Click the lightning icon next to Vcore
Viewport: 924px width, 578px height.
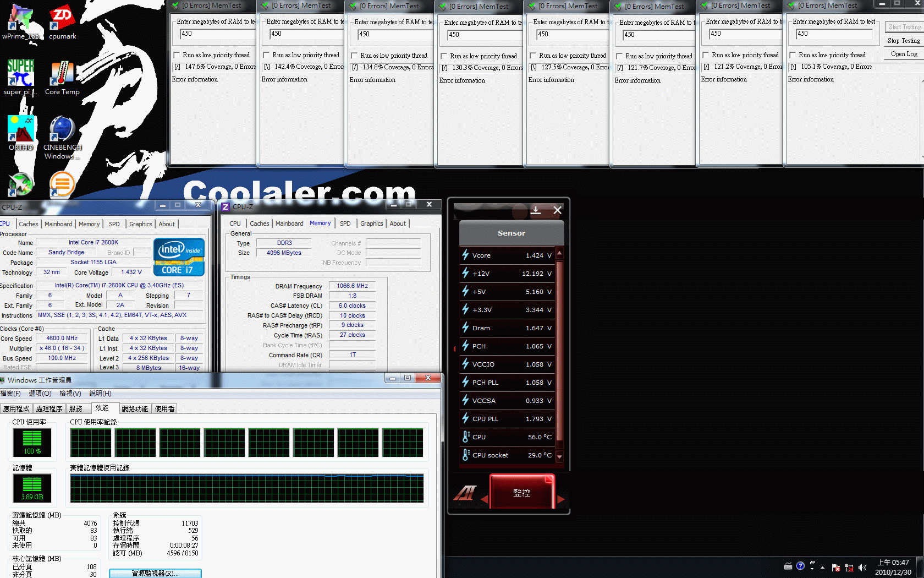click(x=465, y=255)
